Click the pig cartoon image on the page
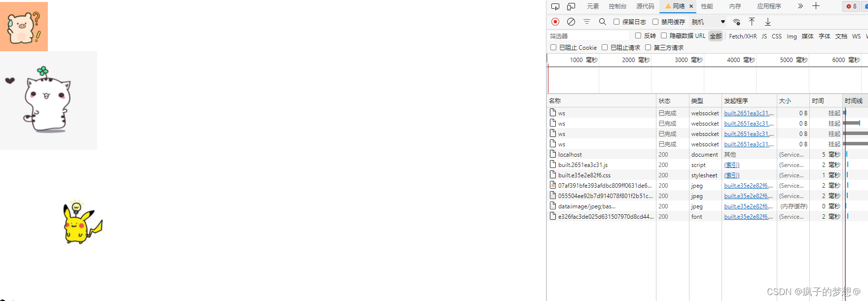This screenshot has height=301, width=868. 24,27
